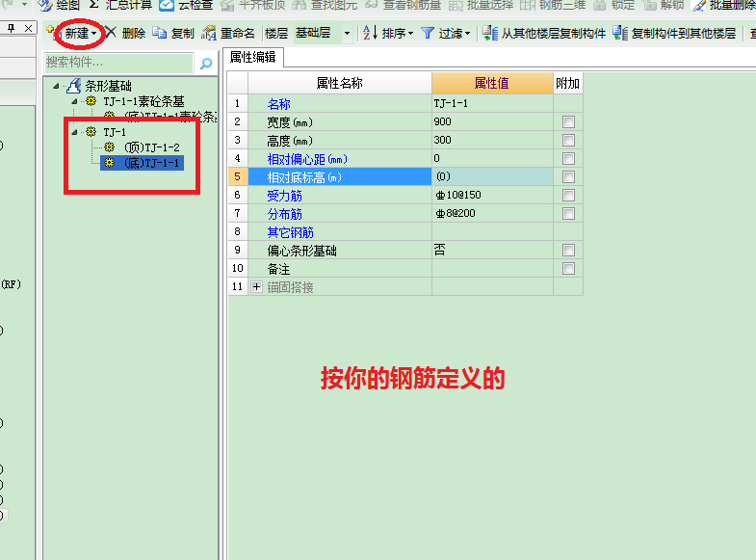Click the 绘图 drawing toolbar button

click(x=59, y=6)
